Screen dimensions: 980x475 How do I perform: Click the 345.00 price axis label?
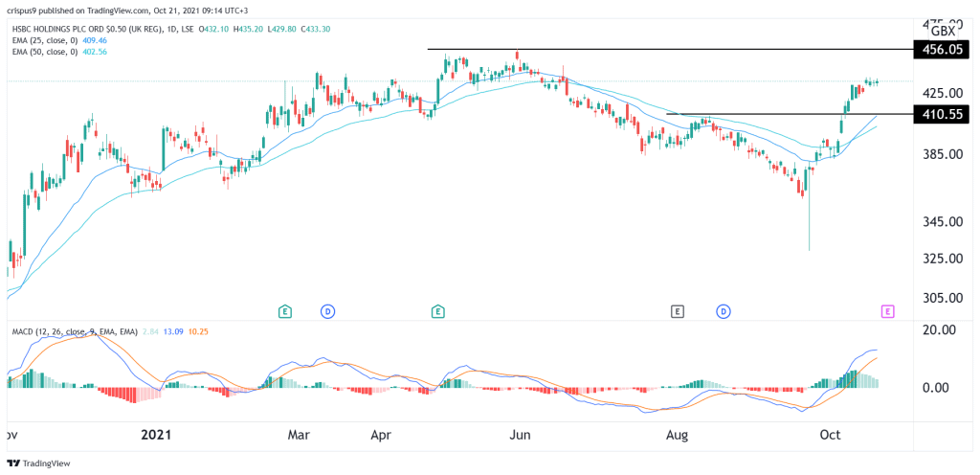[x=945, y=222]
